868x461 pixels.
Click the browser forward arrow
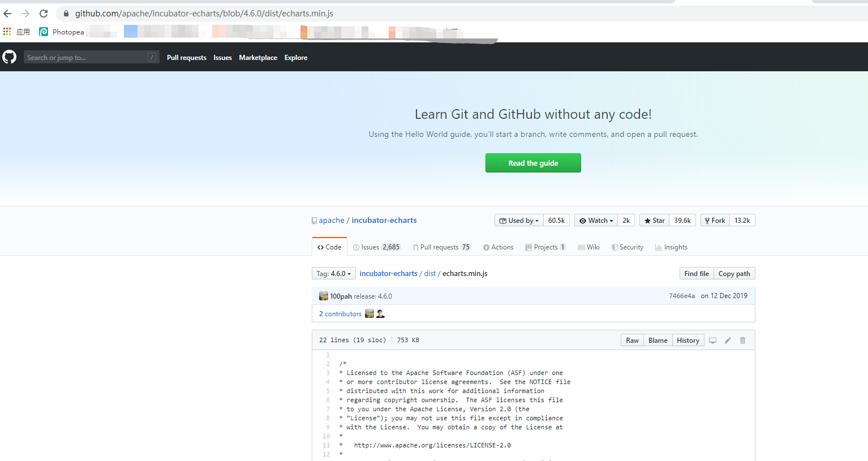[x=25, y=14]
